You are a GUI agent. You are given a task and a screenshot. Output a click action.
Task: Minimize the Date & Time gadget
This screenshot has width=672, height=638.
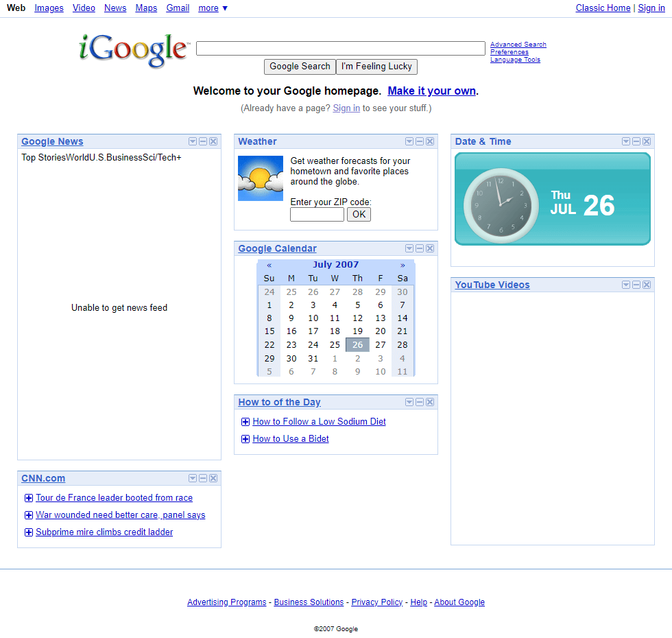[636, 141]
